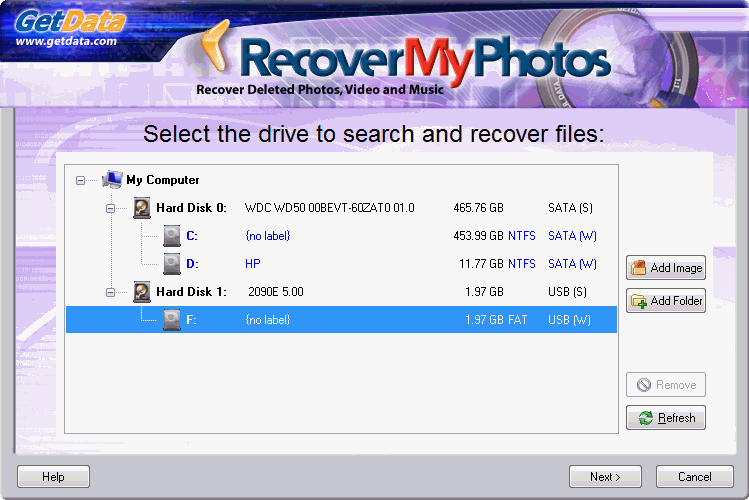Click the D: partition drive icon
The image size is (749, 500).
(171, 264)
